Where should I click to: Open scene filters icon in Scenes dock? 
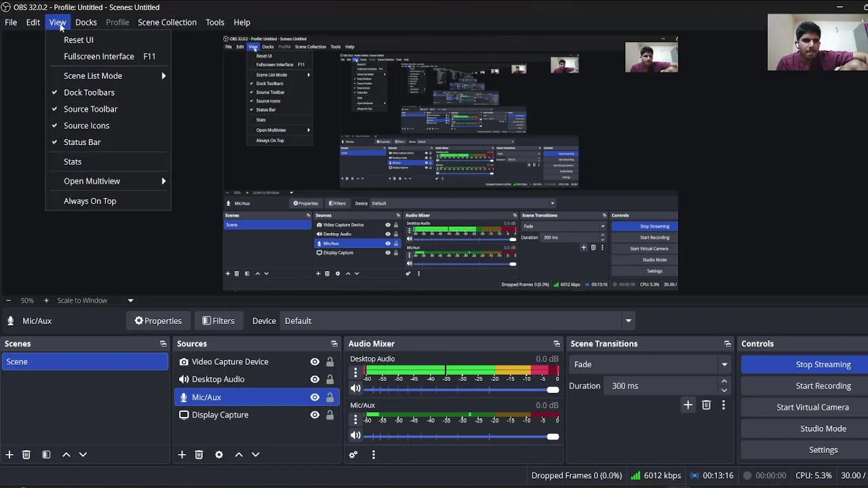click(x=46, y=455)
